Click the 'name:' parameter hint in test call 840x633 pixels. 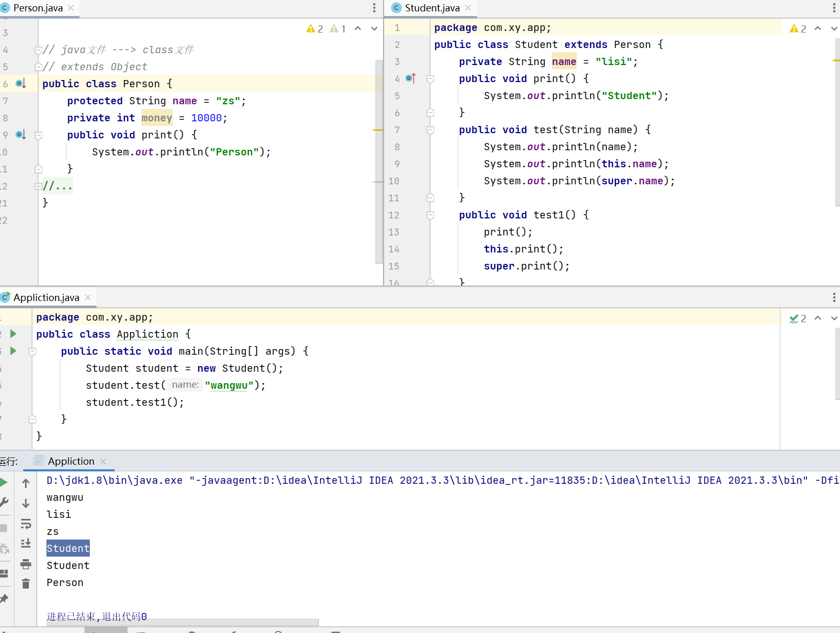coord(185,385)
